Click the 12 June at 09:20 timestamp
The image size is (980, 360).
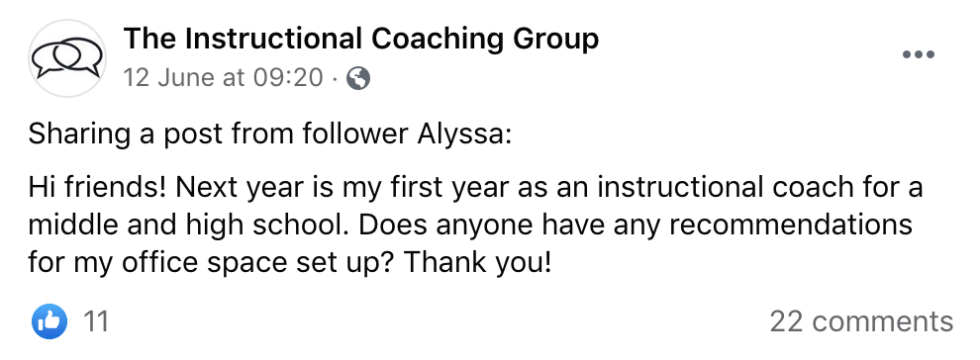pyautogui.click(x=223, y=78)
